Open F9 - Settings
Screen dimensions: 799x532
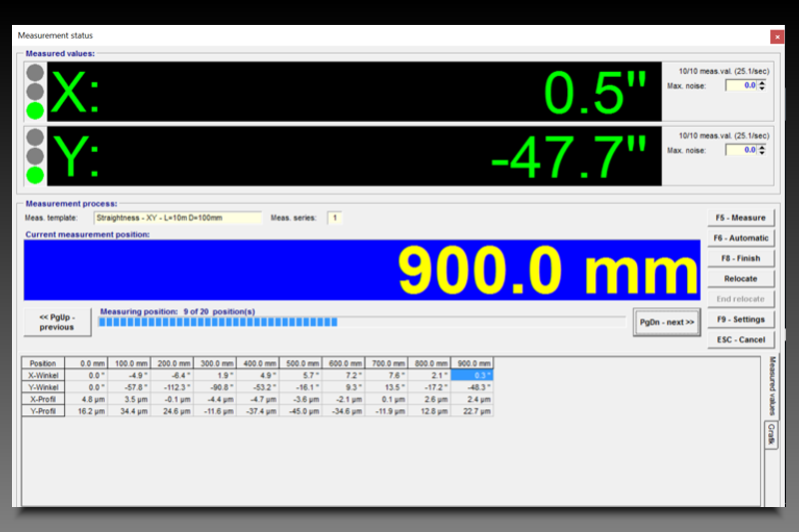tap(740, 319)
